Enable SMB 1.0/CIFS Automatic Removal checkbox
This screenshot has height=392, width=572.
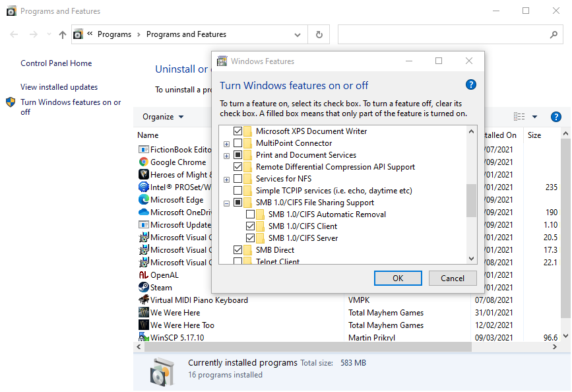(250, 214)
